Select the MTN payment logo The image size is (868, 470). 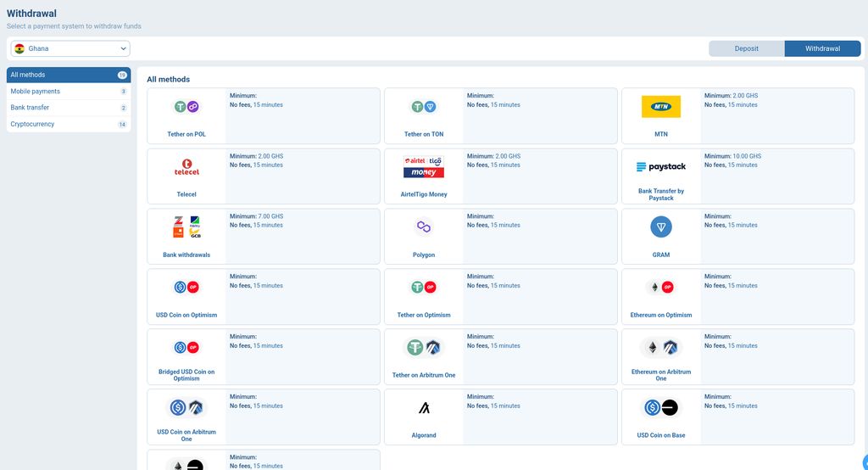pyautogui.click(x=660, y=106)
